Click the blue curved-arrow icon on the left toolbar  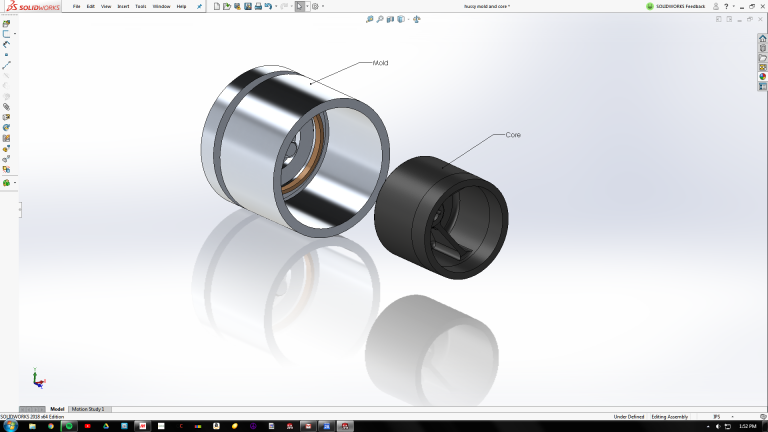point(6,44)
